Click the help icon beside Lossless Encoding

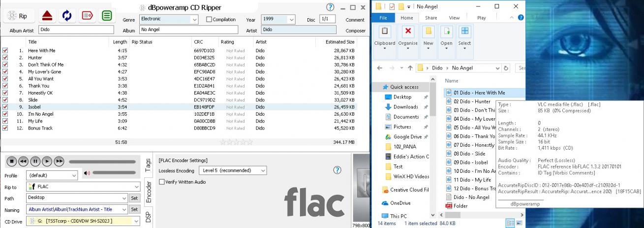pos(337,170)
